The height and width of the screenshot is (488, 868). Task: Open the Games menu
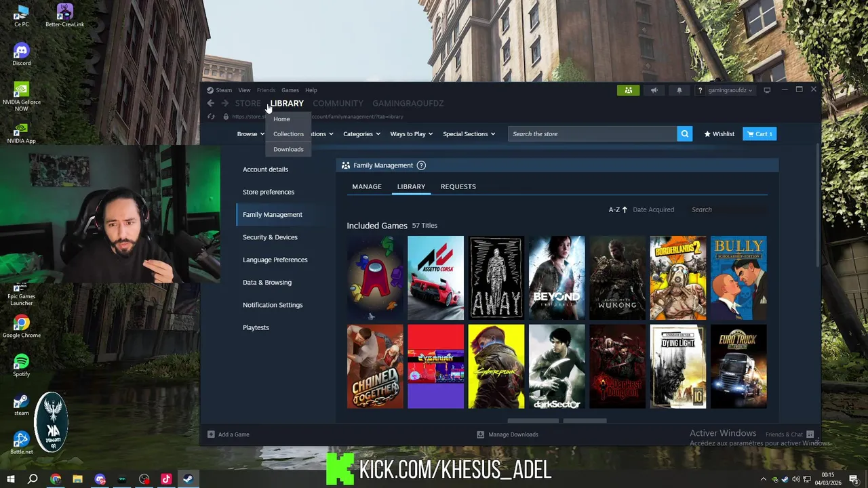(x=290, y=90)
